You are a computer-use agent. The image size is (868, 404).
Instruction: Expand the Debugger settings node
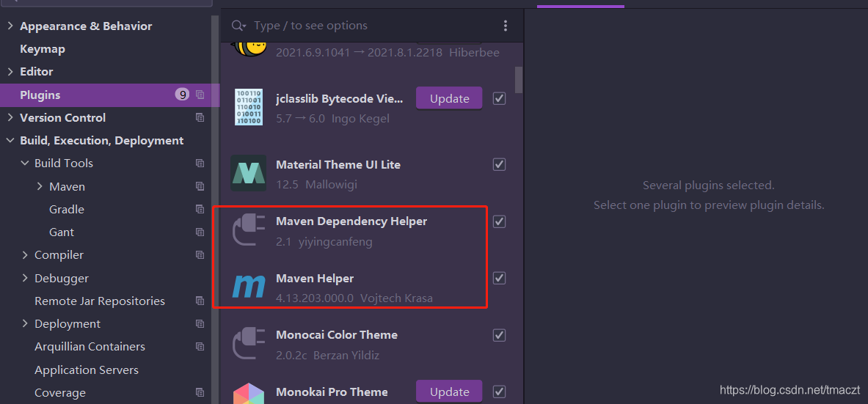click(25, 278)
